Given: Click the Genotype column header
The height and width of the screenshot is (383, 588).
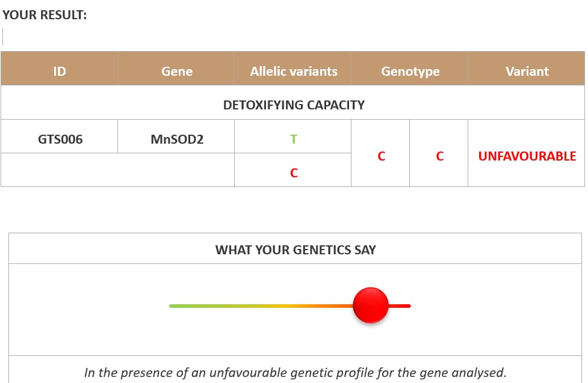Looking at the screenshot, I should (410, 72).
